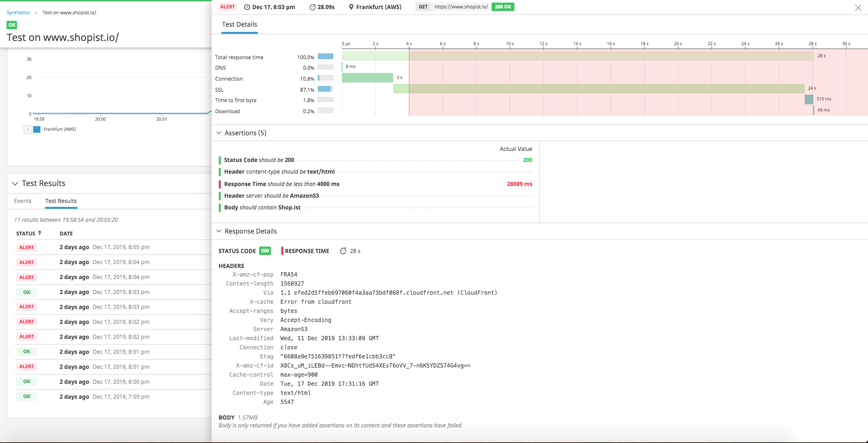Image resolution: width=868 pixels, height=443 pixels.
Task: Go to the Synthetics breadcrumb link
Action: click(x=18, y=12)
